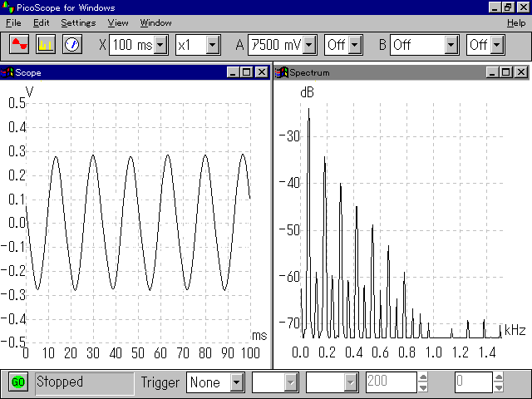Viewport: 532px width, 399px height.
Task: Click the Scope window title icon
Action: click(x=9, y=72)
